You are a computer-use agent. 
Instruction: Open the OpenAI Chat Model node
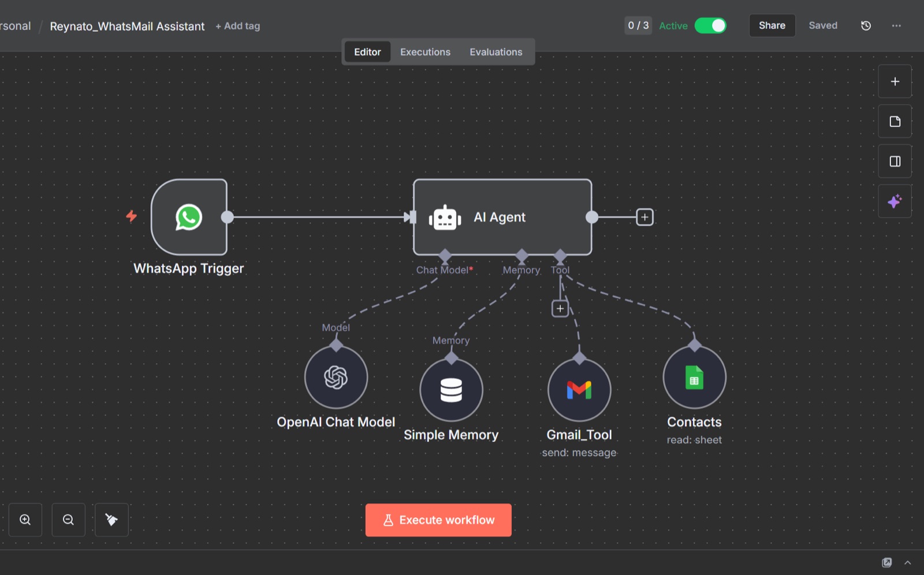click(336, 378)
